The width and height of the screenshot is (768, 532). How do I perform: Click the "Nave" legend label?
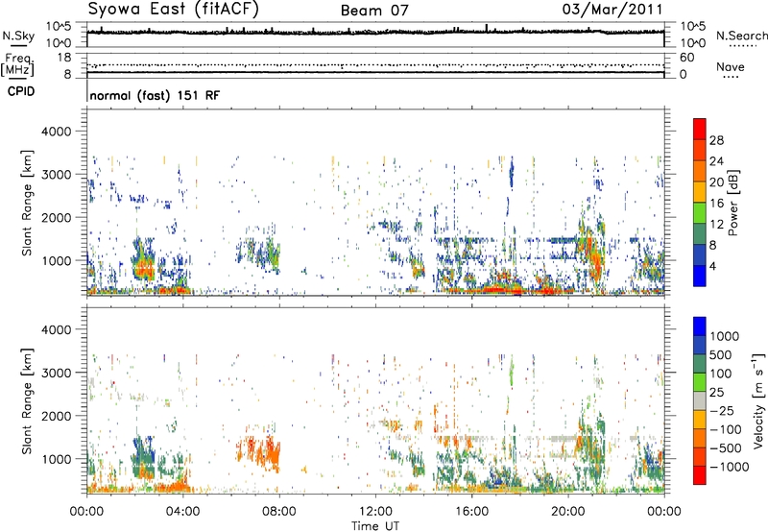point(730,66)
